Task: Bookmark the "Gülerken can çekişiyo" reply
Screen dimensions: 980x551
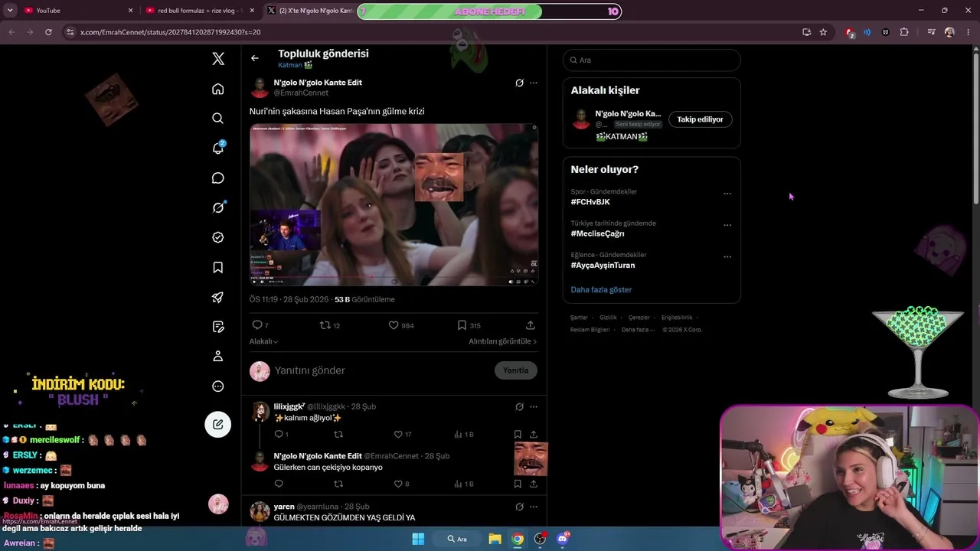Action: 518,484
